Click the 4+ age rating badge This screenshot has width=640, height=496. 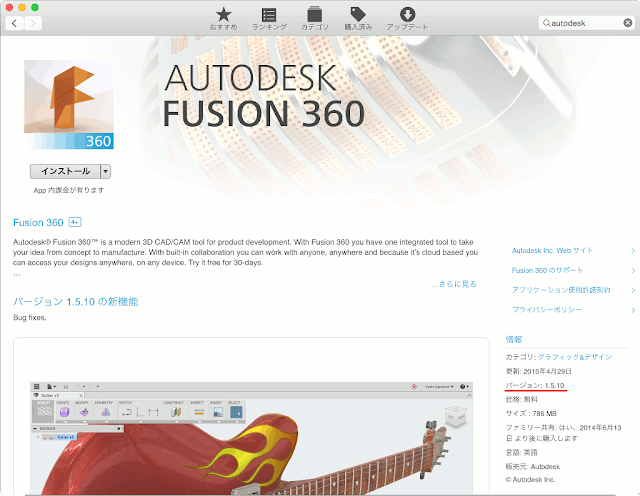[75, 222]
